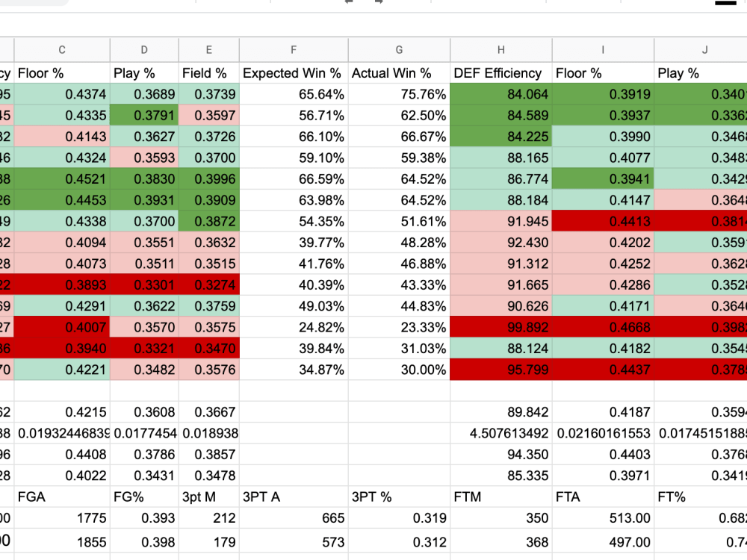Viewport: 747px width, 560px height.
Task: Select column F header
Action: click(x=294, y=49)
